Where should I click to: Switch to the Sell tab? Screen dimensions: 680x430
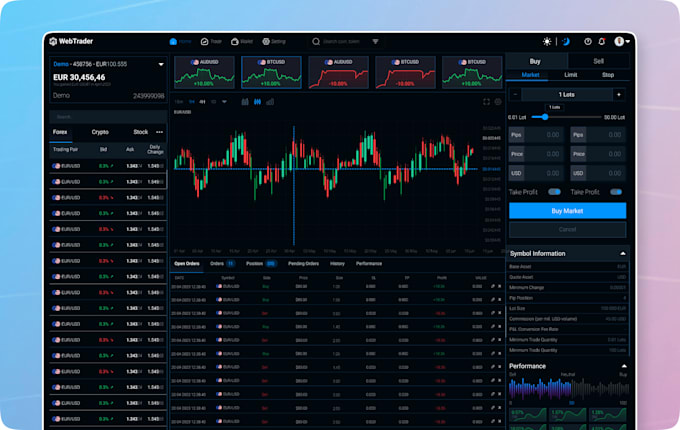(598, 61)
